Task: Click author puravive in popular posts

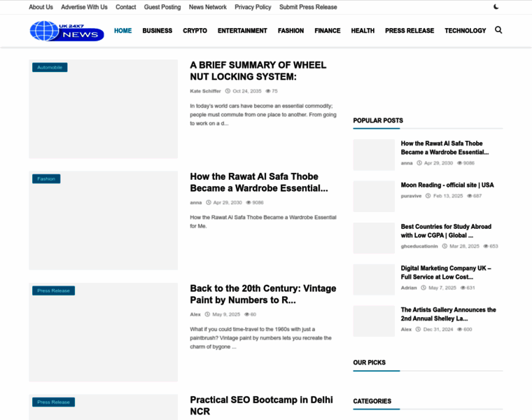Action: tap(411, 196)
